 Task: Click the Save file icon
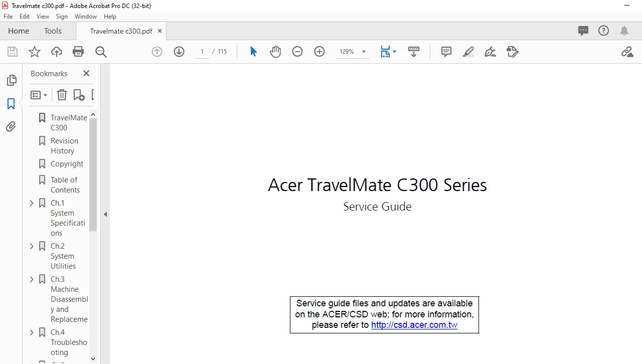point(13,52)
